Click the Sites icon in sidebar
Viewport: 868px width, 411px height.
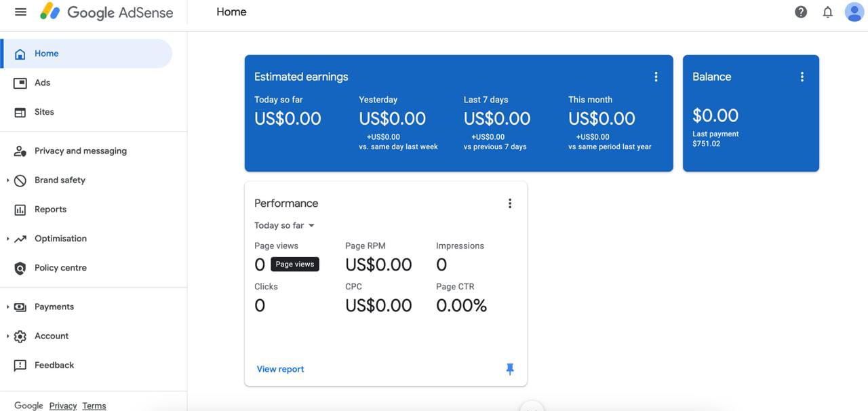[x=20, y=112]
